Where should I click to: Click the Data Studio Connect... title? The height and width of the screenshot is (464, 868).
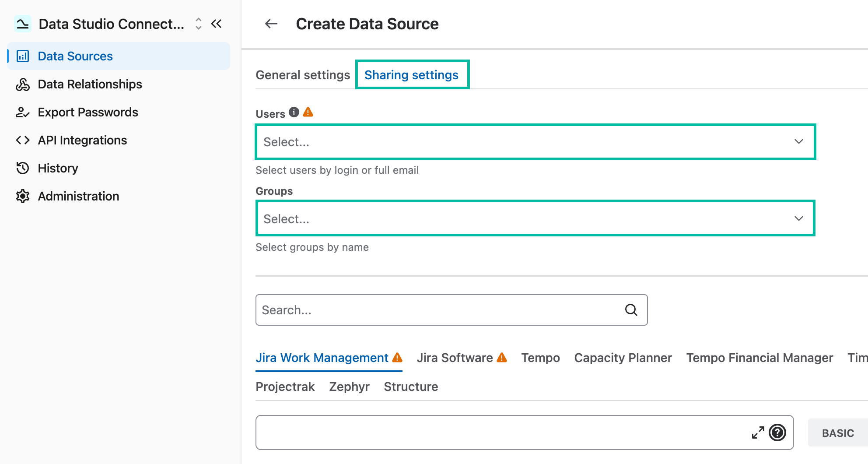(x=111, y=24)
